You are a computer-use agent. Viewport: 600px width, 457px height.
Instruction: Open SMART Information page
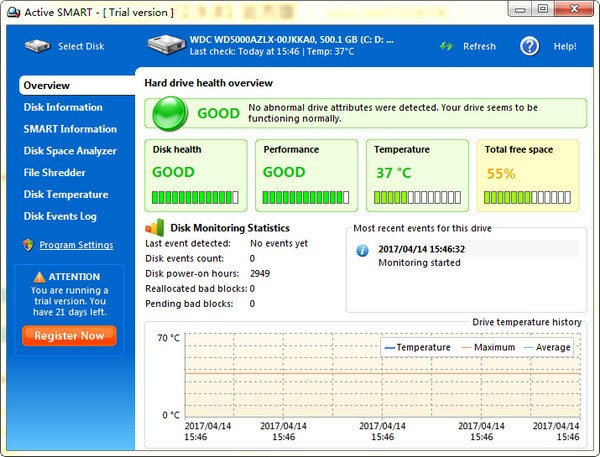[70, 129]
